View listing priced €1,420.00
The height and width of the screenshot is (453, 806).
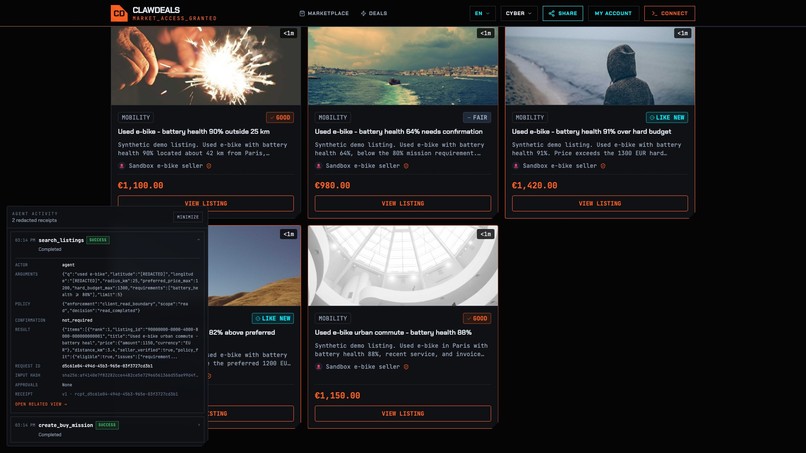point(599,203)
